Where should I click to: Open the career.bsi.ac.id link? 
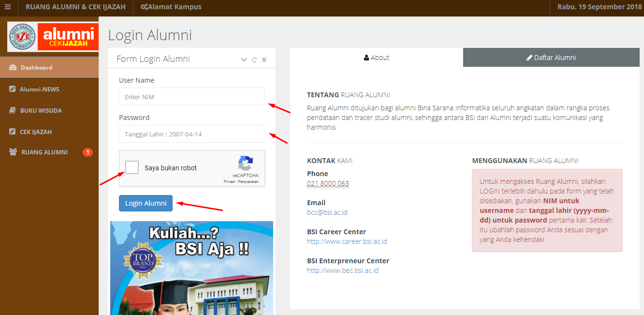(347, 241)
